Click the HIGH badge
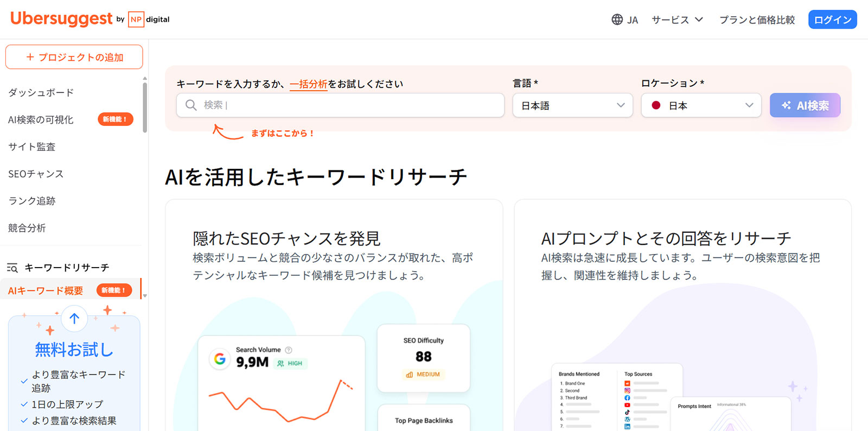The width and height of the screenshot is (868, 431). (290, 364)
